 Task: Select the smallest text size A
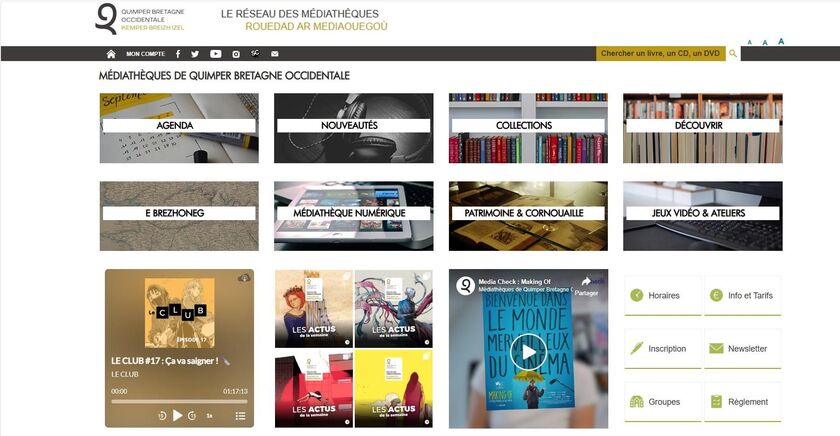[749, 43]
